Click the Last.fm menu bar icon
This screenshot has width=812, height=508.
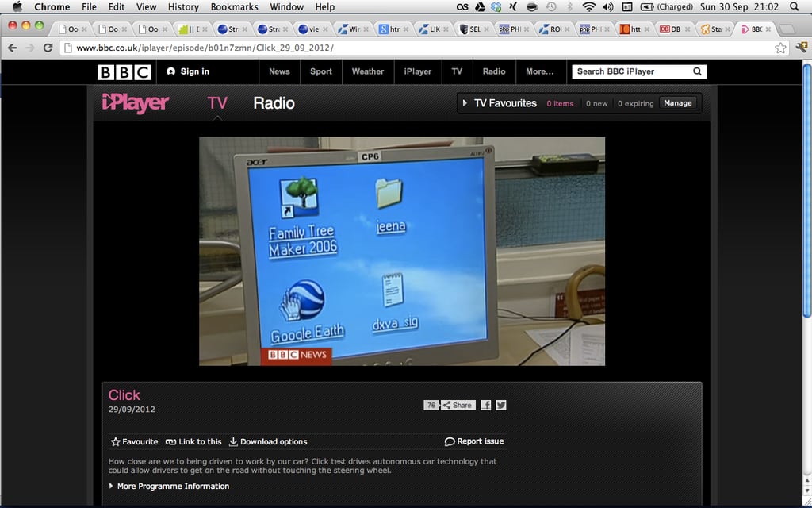point(462,6)
